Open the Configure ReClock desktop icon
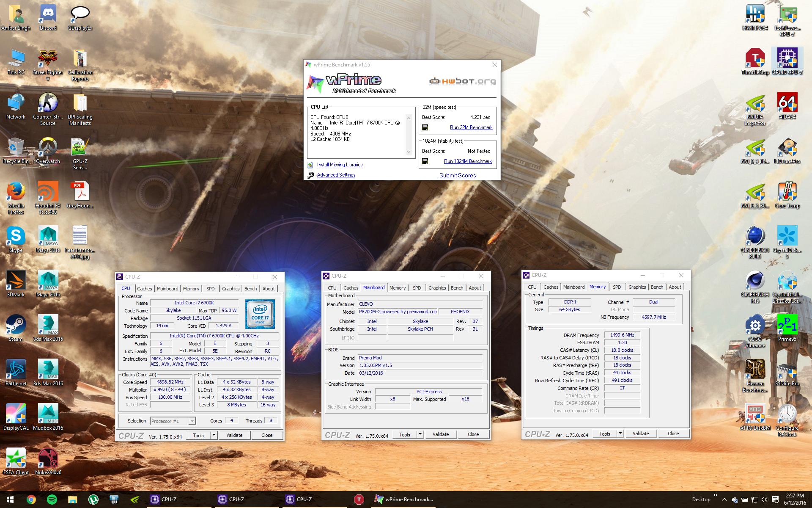Screen dimensions: 812x508 (787, 420)
